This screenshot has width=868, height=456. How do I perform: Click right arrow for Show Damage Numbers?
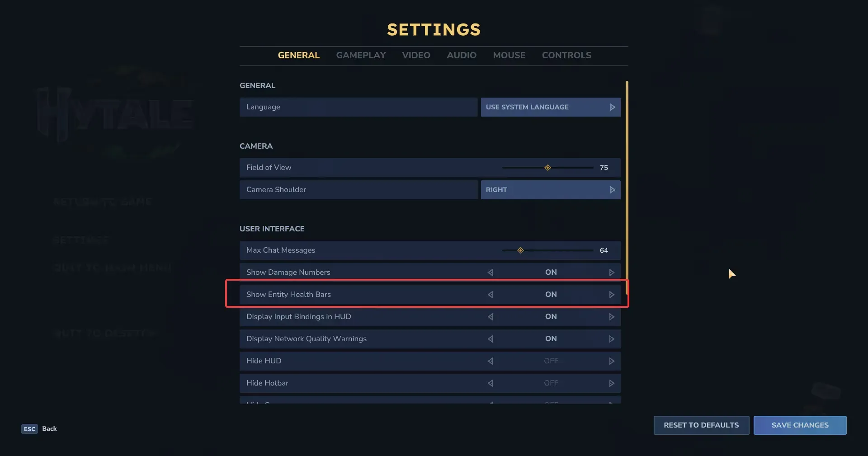point(612,273)
